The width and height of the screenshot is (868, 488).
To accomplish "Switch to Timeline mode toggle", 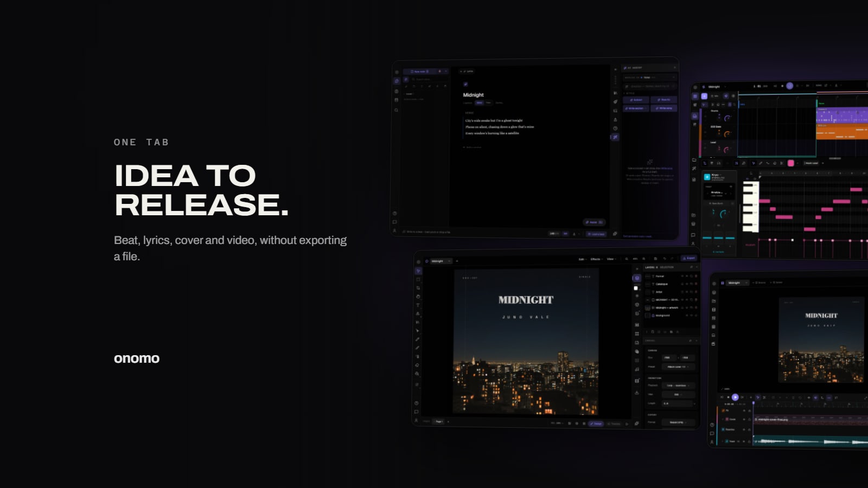I will coord(614,424).
